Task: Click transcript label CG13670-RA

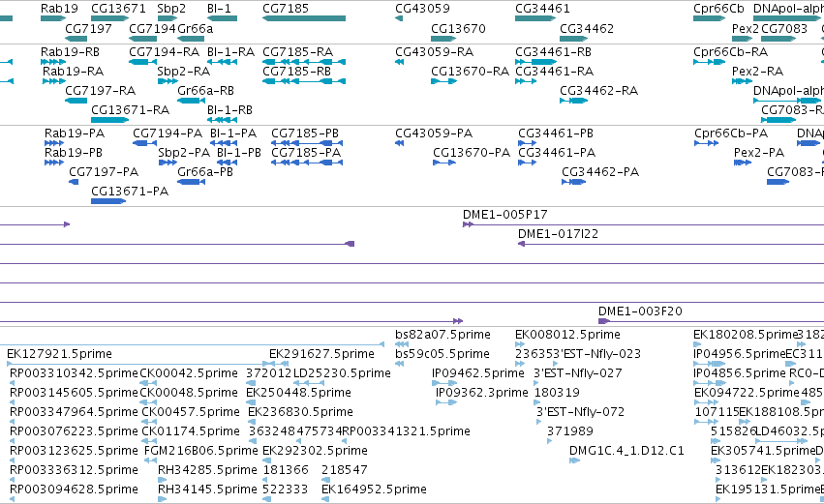Action: [x=470, y=72]
